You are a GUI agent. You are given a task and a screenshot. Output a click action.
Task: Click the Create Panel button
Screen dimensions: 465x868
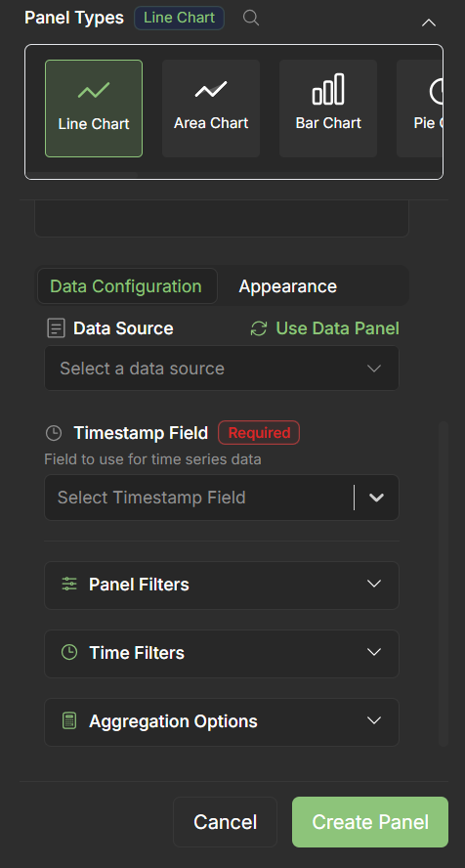(370, 822)
